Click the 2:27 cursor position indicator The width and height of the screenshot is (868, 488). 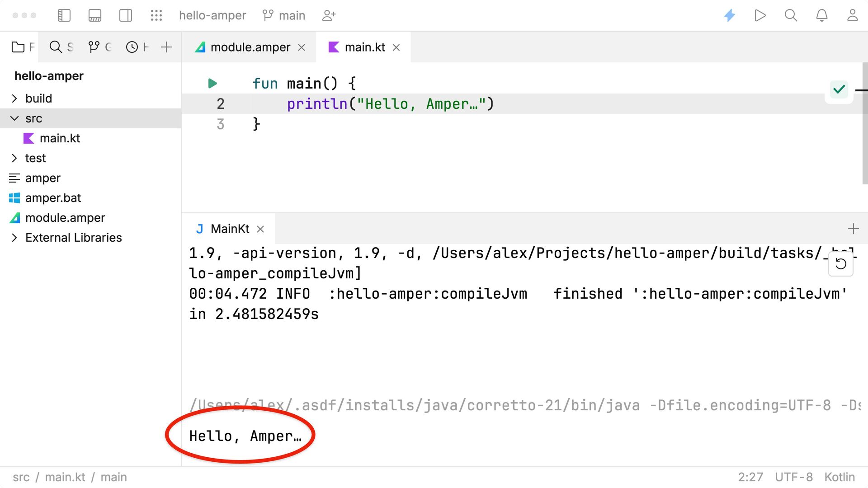[x=750, y=477]
